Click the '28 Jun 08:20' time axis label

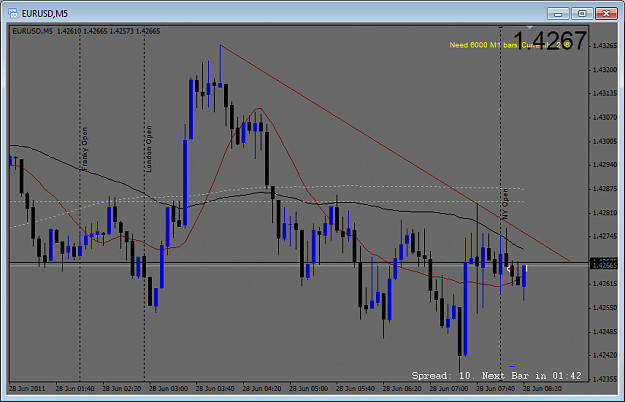click(542, 388)
